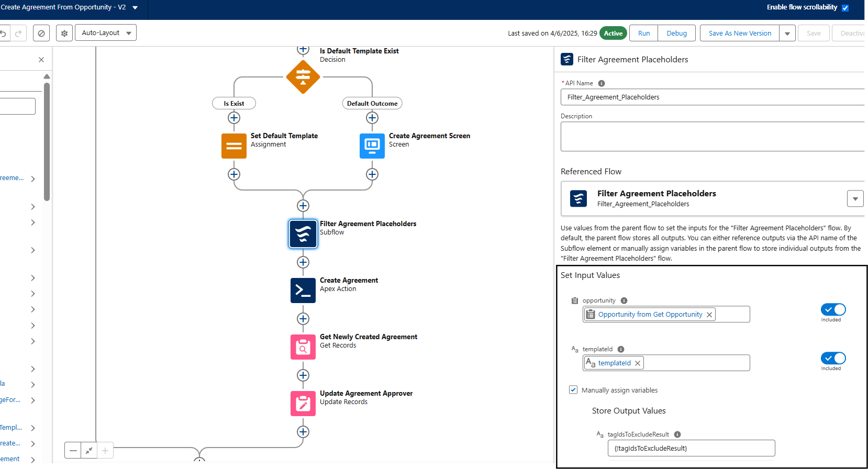
Task: Click the Active status badge
Action: click(613, 33)
